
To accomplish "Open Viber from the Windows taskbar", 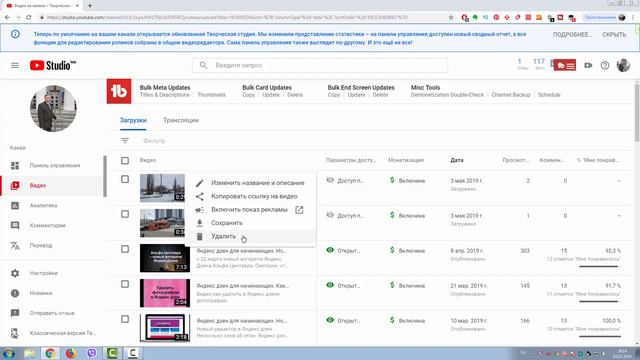I will click(92, 353).
